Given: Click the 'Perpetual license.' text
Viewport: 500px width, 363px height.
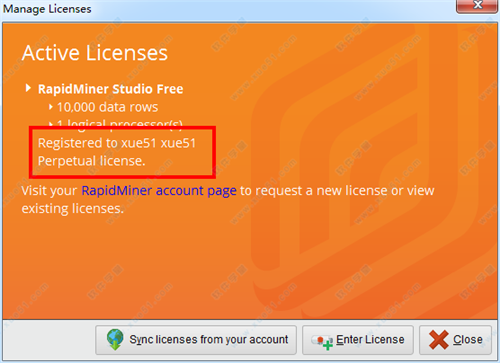Looking at the screenshot, I should tap(91, 161).
